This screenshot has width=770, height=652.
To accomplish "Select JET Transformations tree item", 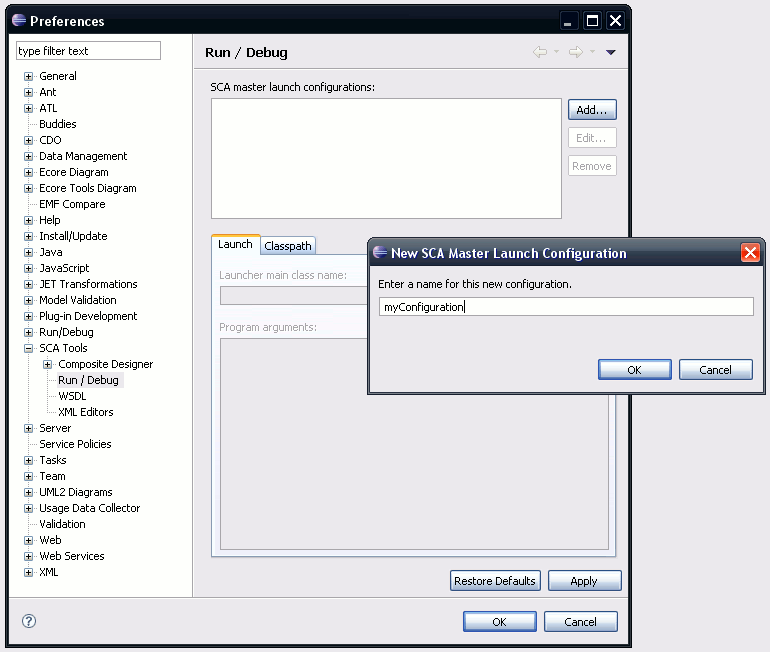I will click(88, 284).
